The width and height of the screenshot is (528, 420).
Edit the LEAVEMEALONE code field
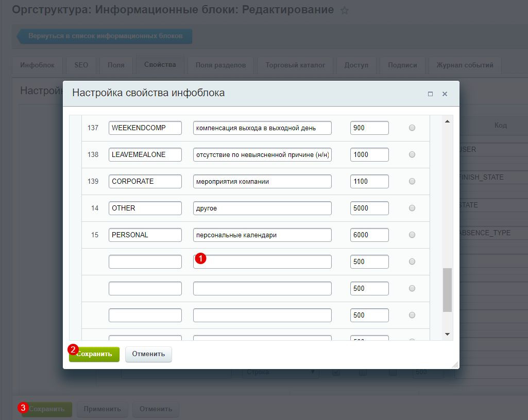145,154
